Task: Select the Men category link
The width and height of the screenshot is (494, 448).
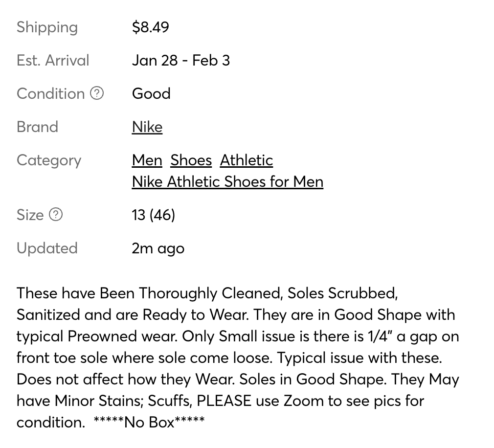Action: coord(147,160)
